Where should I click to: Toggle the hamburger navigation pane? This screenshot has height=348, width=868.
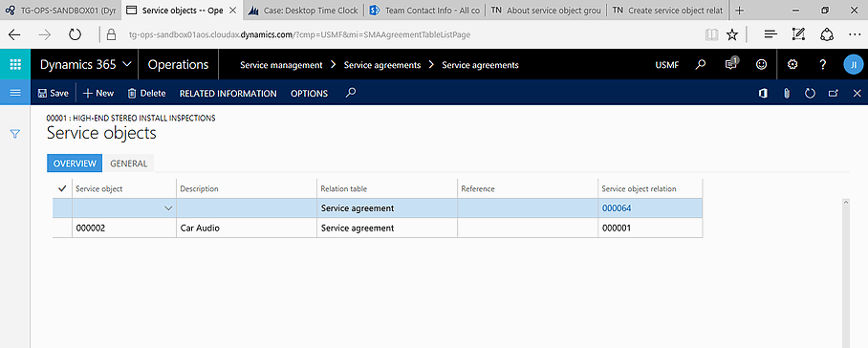point(15,93)
